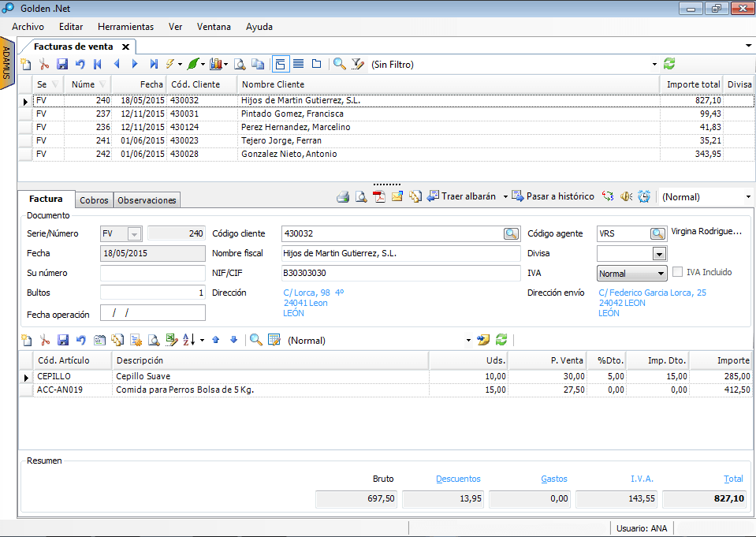Click the A-Z sort icon for line items
This screenshot has height=537, width=756.
click(x=189, y=340)
